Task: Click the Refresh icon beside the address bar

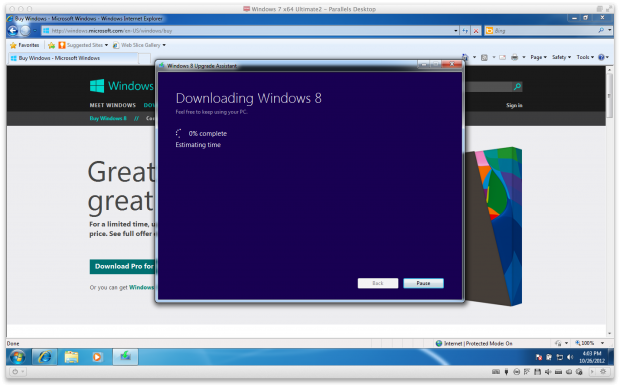Action: click(465, 30)
